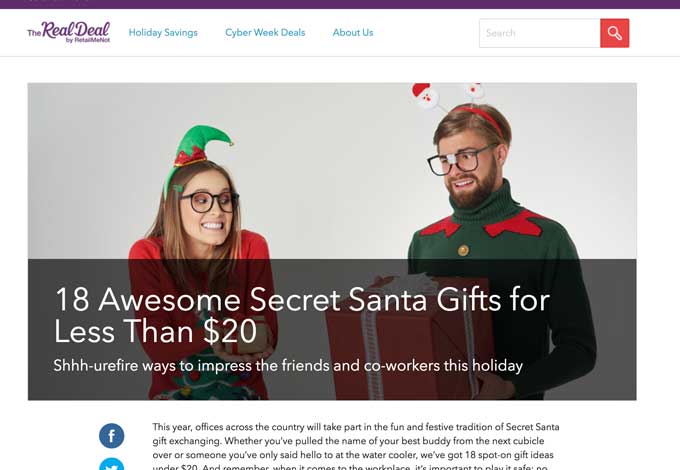Click the large red gift box in photo

point(410,336)
